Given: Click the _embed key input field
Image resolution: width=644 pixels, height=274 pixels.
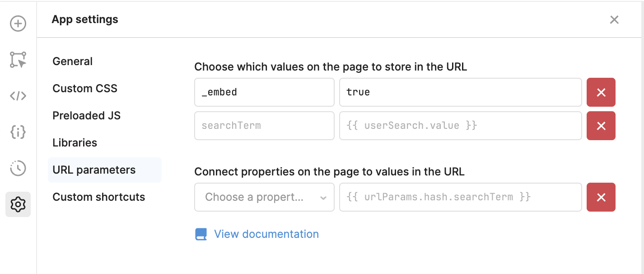Looking at the screenshot, I should pos(264,92).
